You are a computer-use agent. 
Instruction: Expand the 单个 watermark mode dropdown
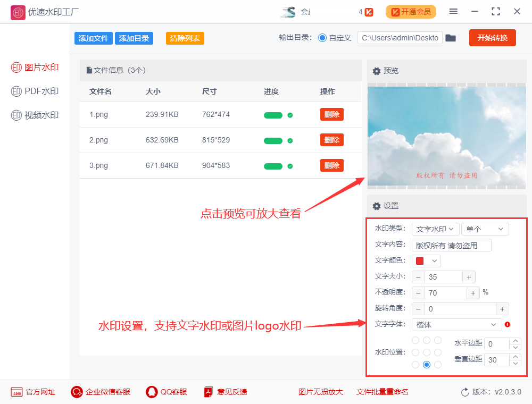485,229
